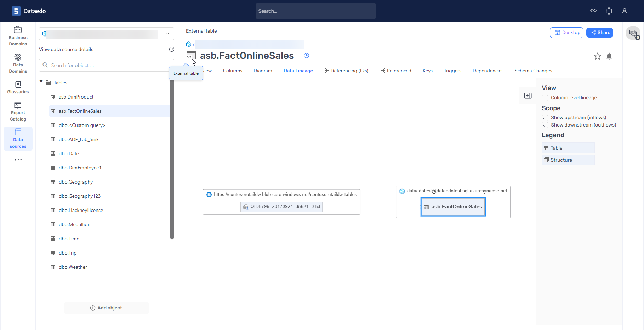Open history icon next to asb.FactOnlineSales title
This screenshot has height=330, width=644.
pos(307,55)
